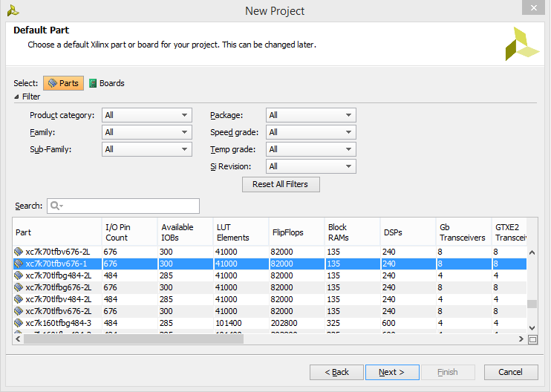Click table corner maximize icon
This screenshot has width=551, height=392.
(532, 339)
